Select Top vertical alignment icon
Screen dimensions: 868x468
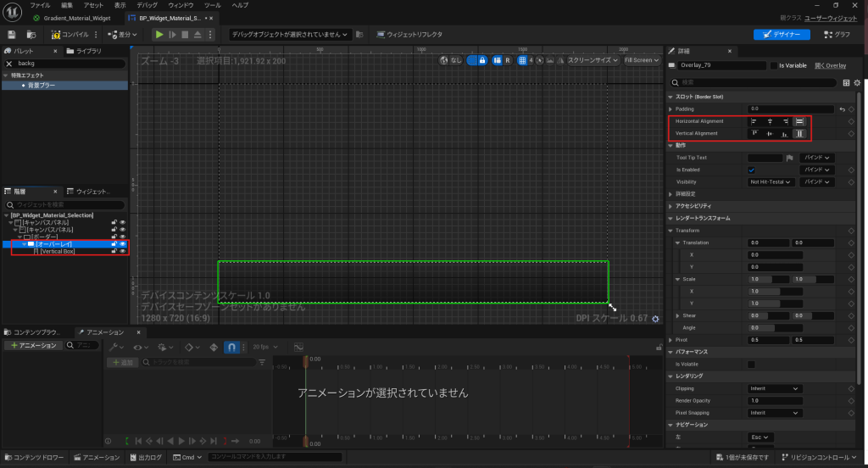point(754,134)
